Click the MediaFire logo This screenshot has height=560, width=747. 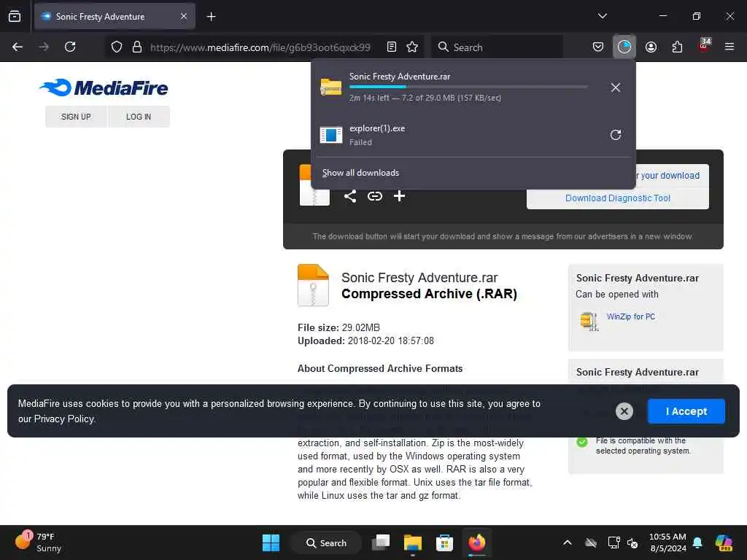(x=104, y=87)
